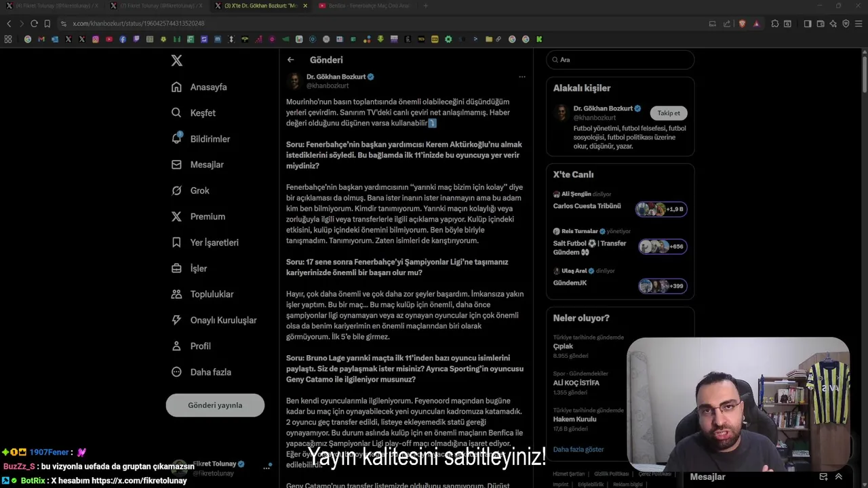Open Yer İşaretleri bookmarks
The width and height of the screenshot is (868, 488).
click(x=205, y=242)
